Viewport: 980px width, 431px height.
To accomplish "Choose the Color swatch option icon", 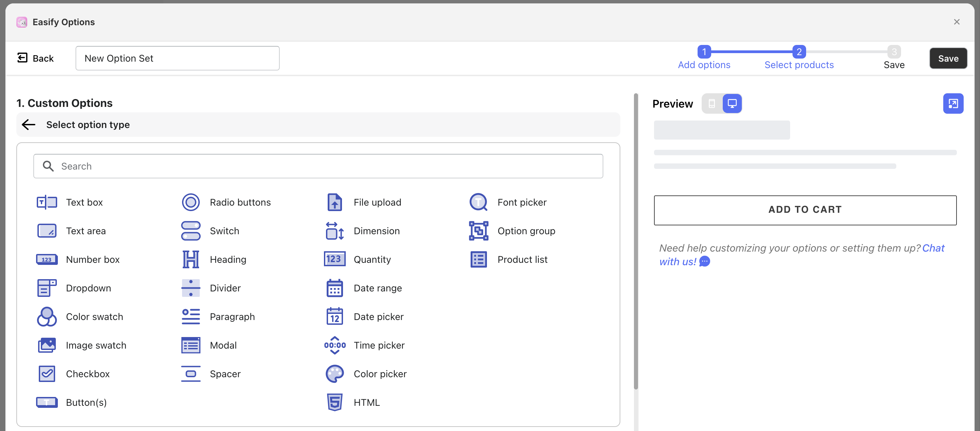I will click(47, 316).
